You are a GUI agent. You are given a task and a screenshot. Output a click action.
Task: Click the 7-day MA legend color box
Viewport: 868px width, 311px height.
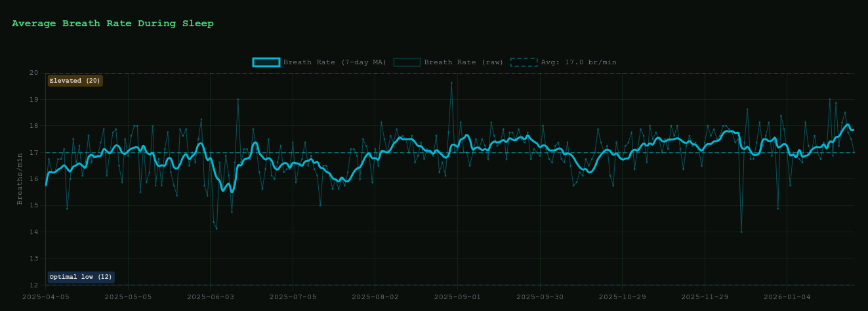click(x=266, y=62)
